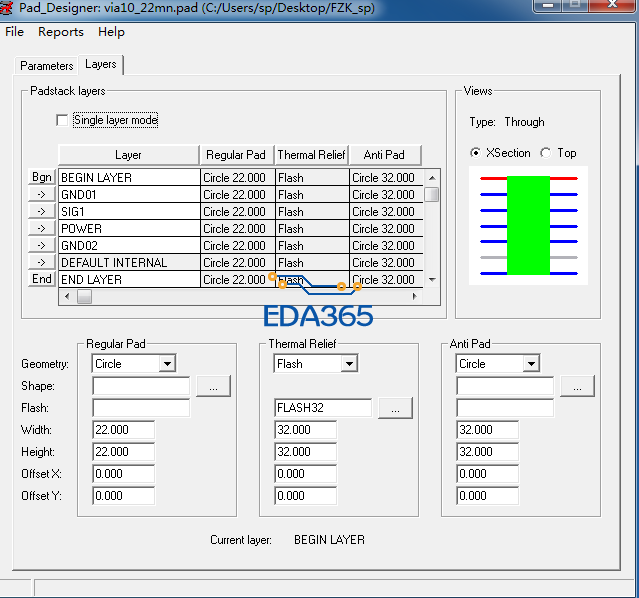Click the Anti Pad column header

click(385, 155)
